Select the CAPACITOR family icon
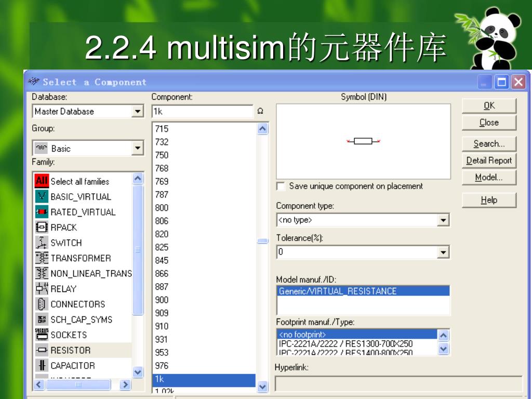 click(42, 365)
